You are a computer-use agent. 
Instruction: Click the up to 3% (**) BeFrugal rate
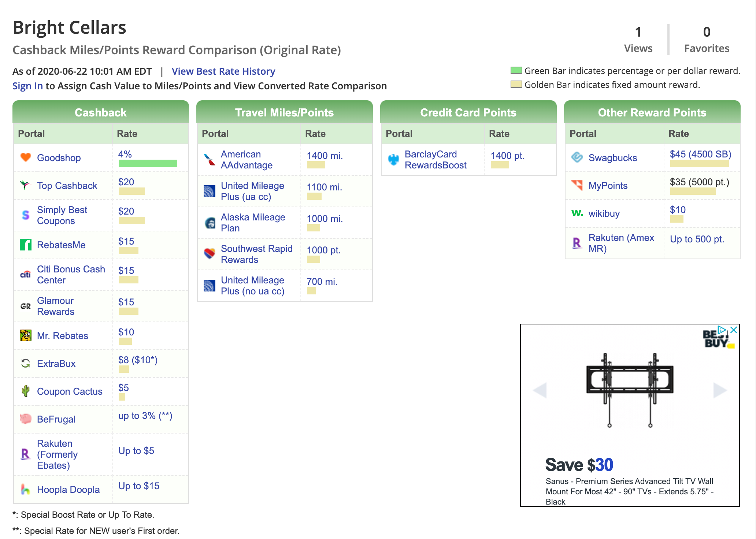(145, 416)
